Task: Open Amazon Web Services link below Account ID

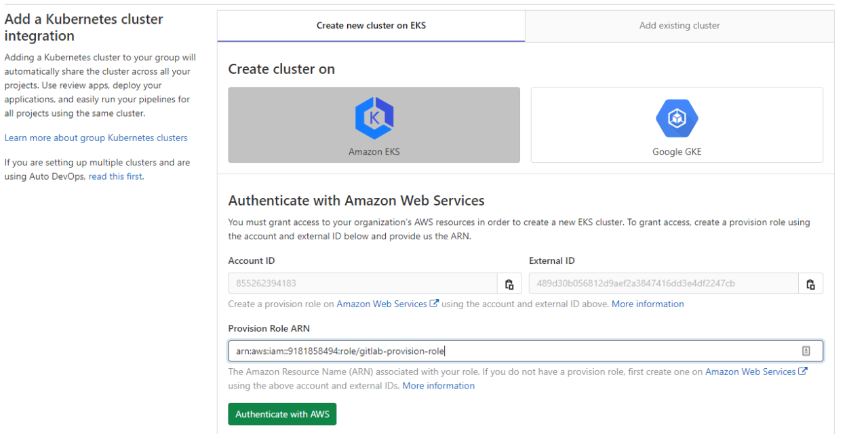Action: tap(387, 304)
